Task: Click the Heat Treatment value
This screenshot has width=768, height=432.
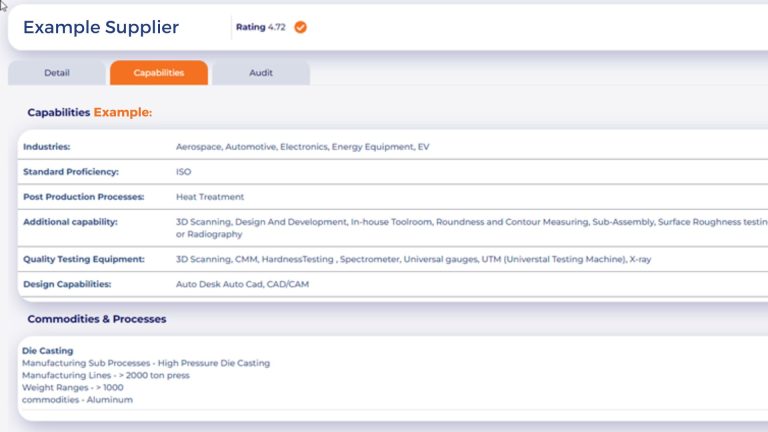Action: [210, 197]
